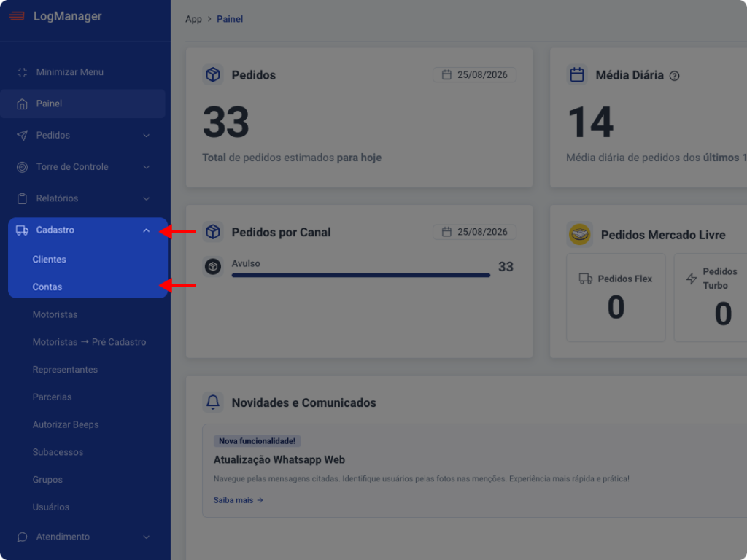Expand the Atendimento submenu chevron
This screenshot has height=560, width=747.
click(x=146, y=537)
